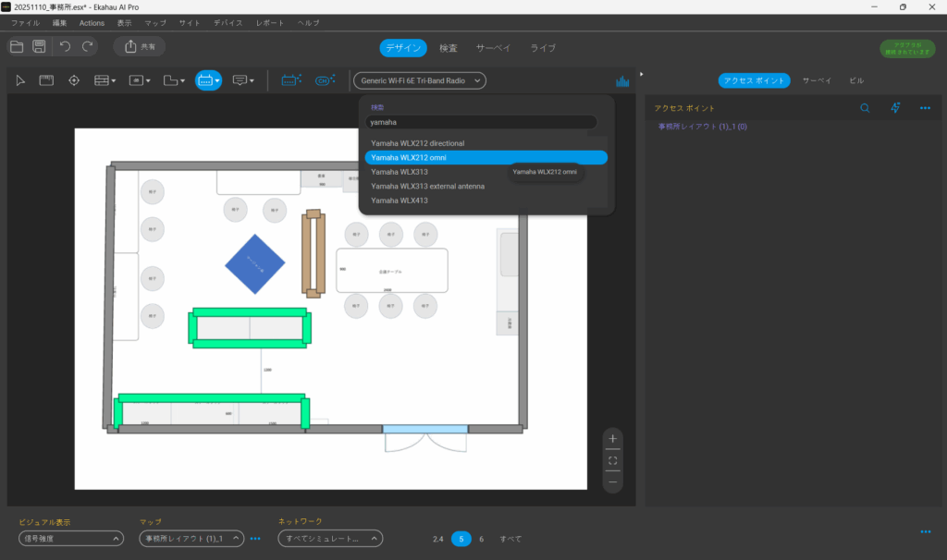
Task: Select the arrow pointer tool
Action: [x=21, y=80]
